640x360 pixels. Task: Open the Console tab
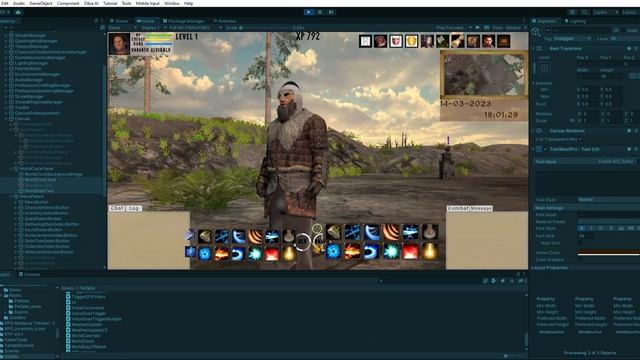(29, 274)
